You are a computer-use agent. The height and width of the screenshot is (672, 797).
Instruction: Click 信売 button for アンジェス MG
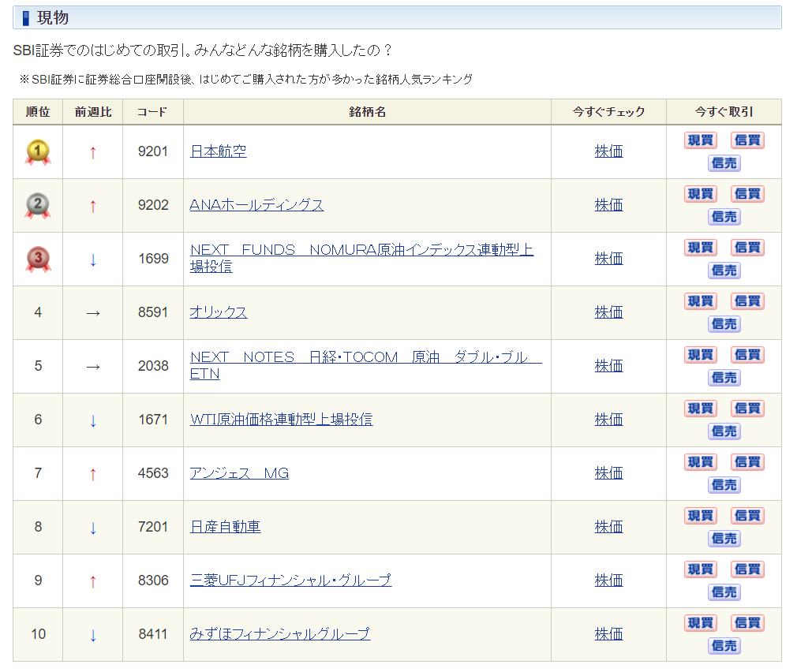point(724,485)
